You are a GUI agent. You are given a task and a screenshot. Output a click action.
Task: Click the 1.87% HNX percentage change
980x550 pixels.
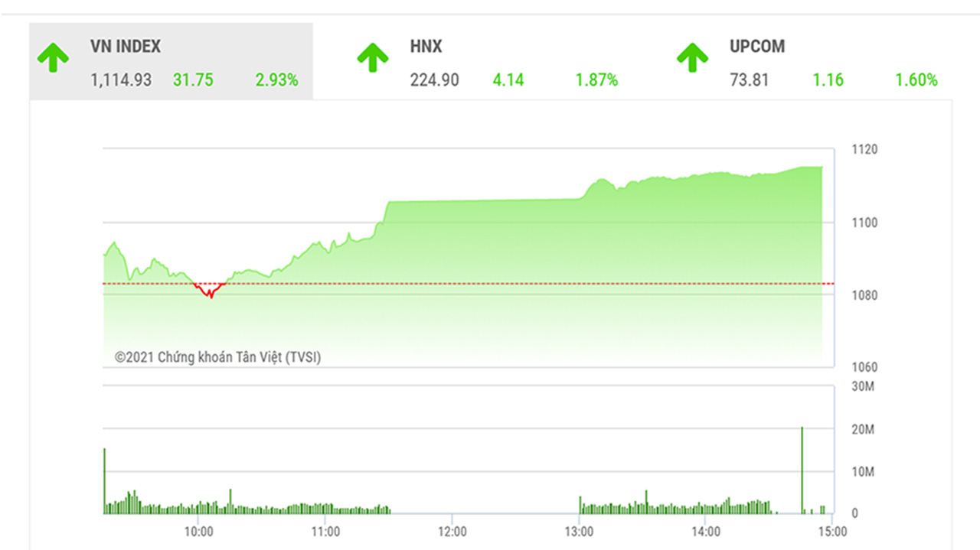point(596,80)
